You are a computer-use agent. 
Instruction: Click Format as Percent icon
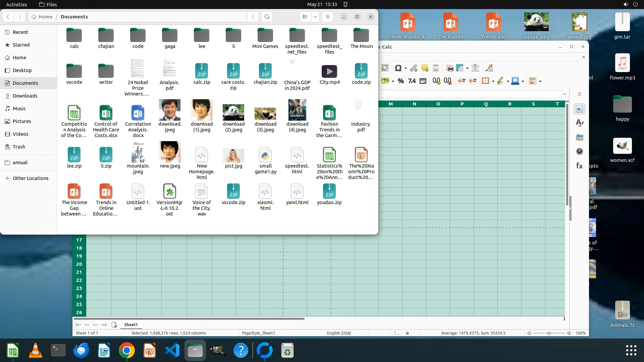[x=400, y=81]
